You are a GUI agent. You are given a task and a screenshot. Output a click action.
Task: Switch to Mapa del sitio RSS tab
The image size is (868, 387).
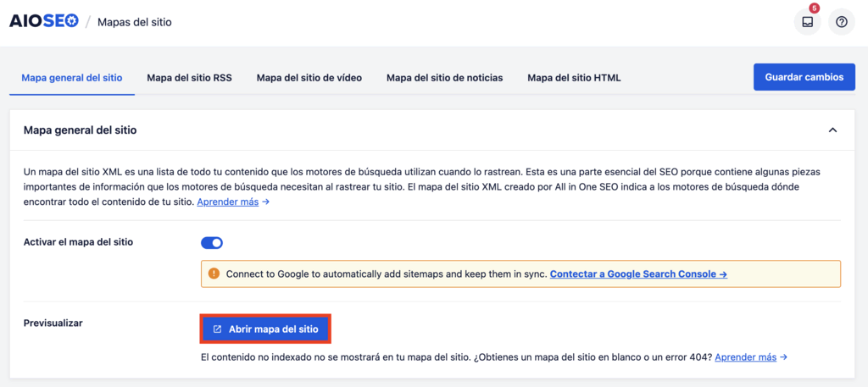[189, 78]
